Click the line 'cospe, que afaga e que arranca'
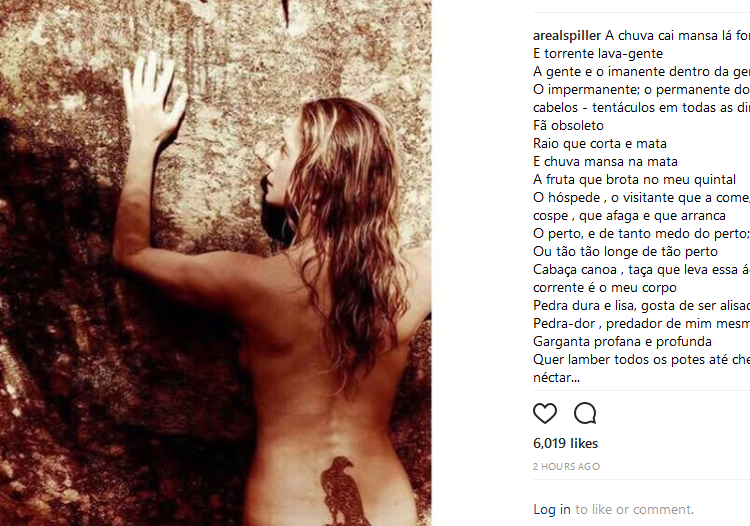The image size is (750, 526). point(629,216)
